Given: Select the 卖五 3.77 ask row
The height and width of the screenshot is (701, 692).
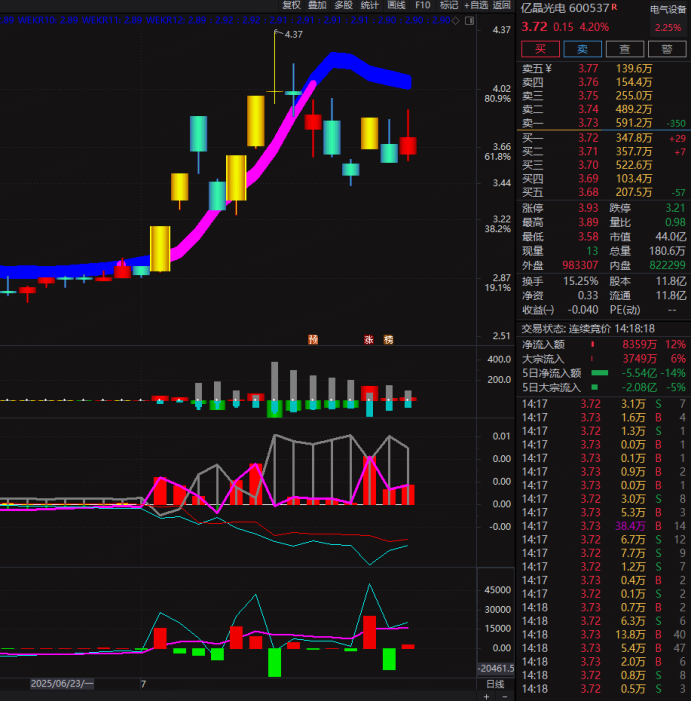Looking at the screenshot, I should (603, 68).
